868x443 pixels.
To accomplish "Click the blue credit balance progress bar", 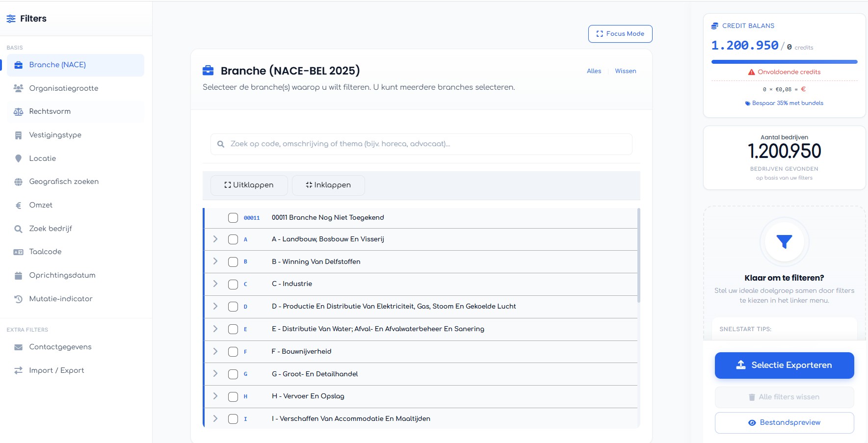I will coord(784,62).
